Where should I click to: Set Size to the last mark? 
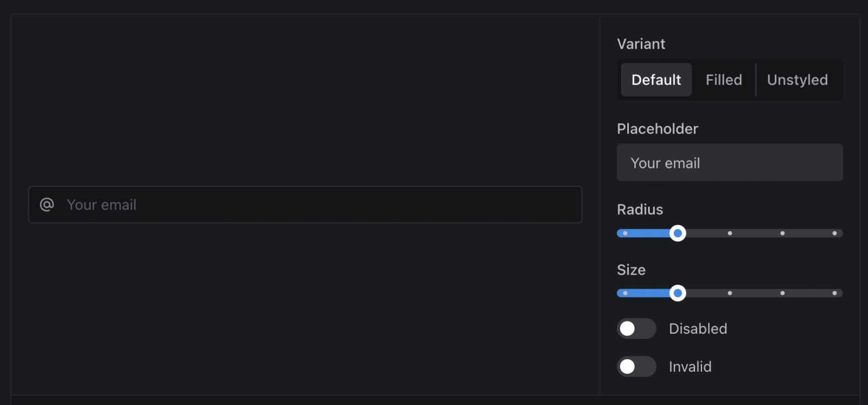834,293
